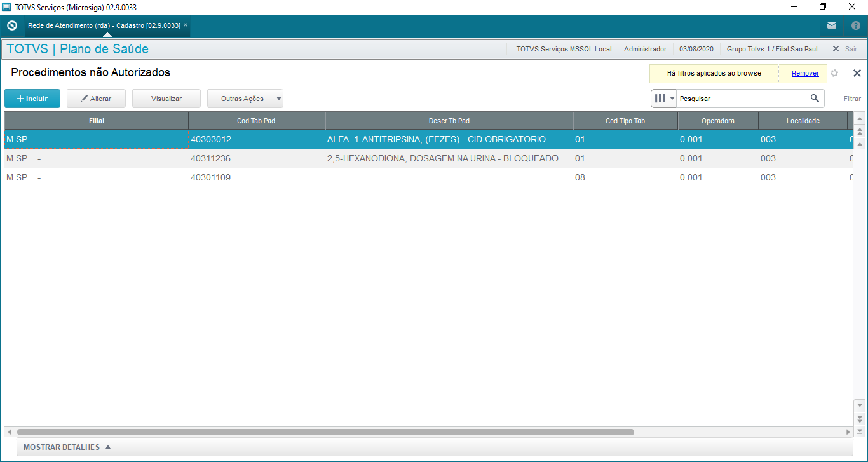Sort by the Cod Tipo Tab column header
The width and height of the screenshot is (868, 462).
[625, 121]
